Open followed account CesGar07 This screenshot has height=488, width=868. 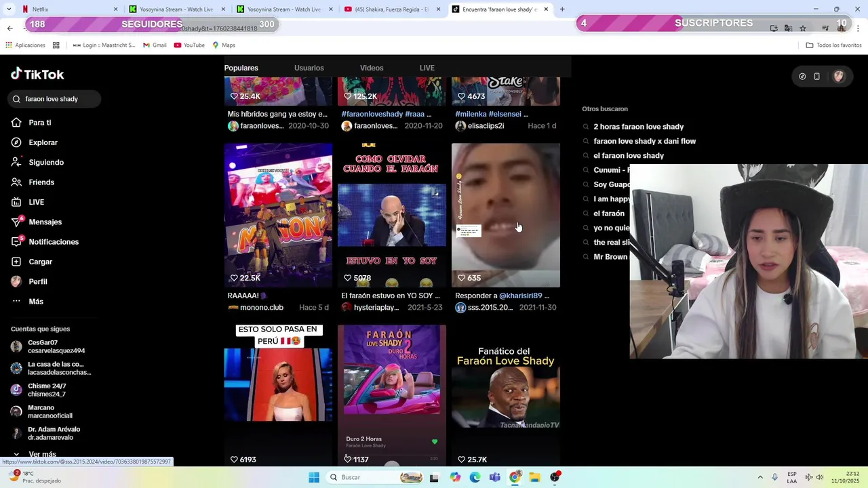pos(49,347)
